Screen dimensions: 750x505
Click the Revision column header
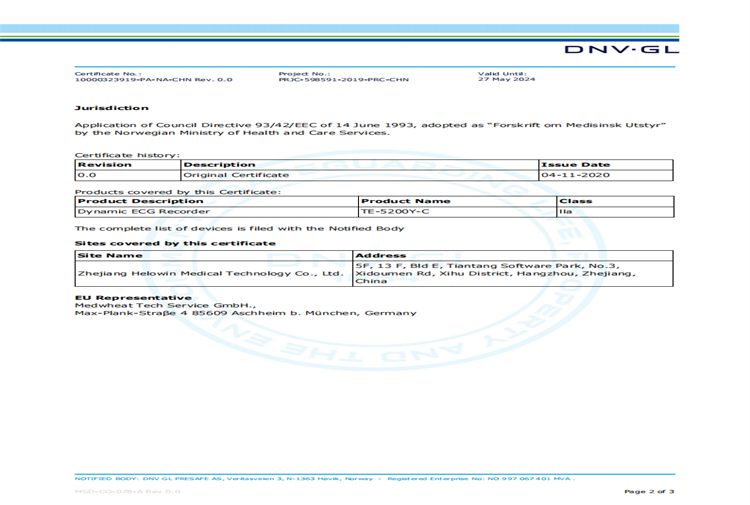click(x=105, y=164)
